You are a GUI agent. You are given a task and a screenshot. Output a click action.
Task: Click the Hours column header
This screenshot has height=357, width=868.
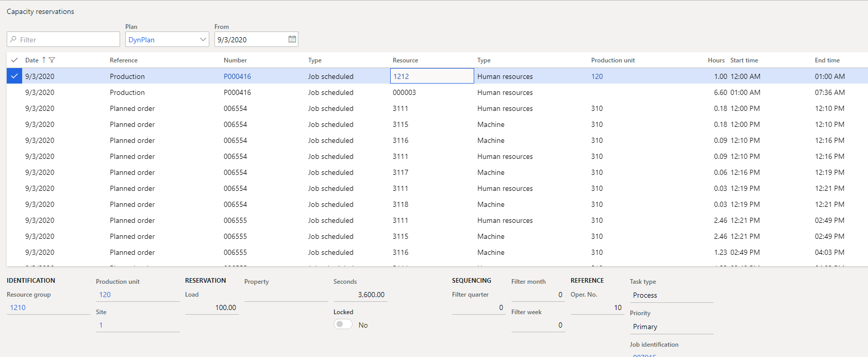coord(716,60)
